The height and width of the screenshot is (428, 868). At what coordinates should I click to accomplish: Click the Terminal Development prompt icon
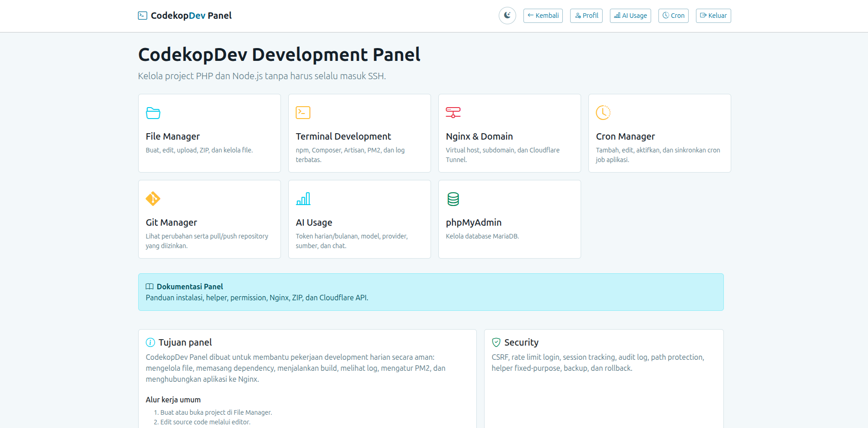click(303, 113)
